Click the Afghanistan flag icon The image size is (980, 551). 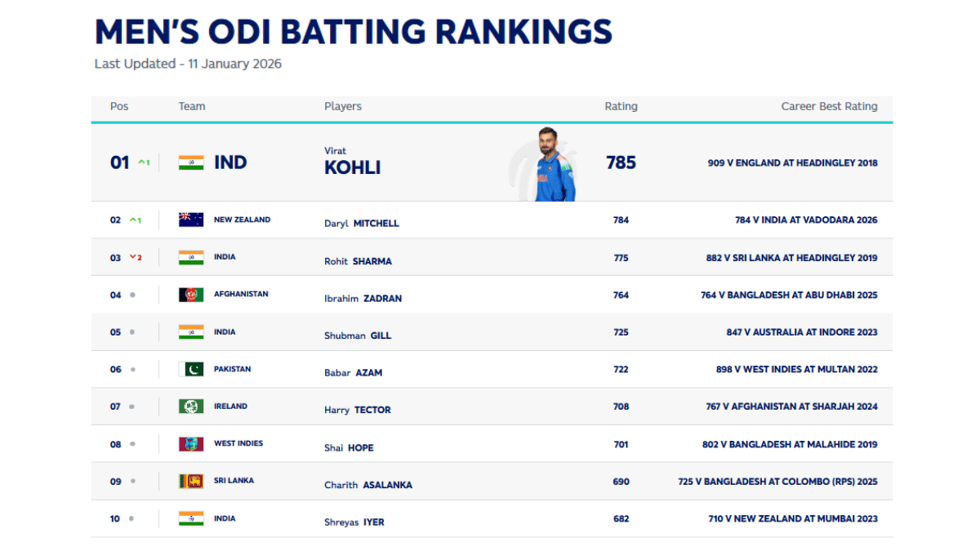pos(191,295)
